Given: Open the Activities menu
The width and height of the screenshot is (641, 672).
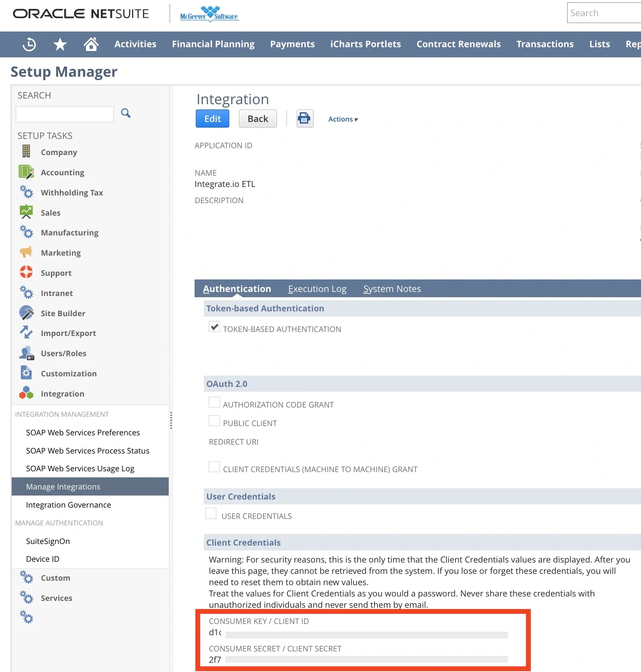Looking at the screenshot, I should (x=135, y=44).
